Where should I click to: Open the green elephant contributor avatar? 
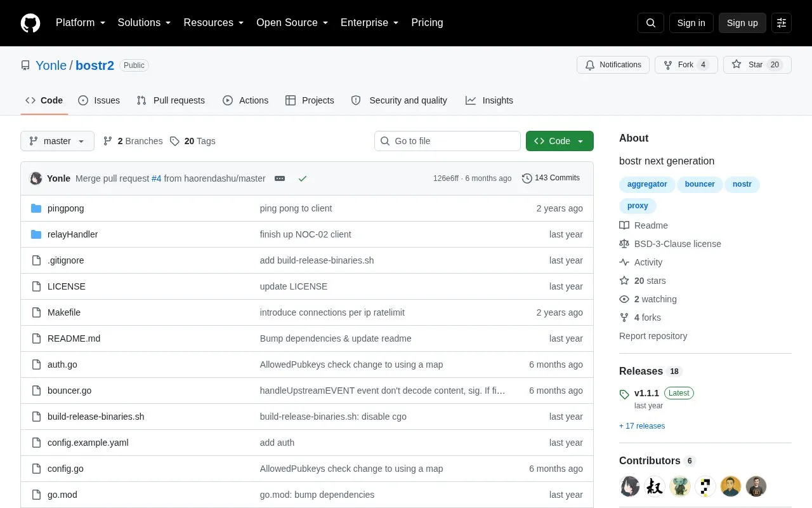point(680,486)
